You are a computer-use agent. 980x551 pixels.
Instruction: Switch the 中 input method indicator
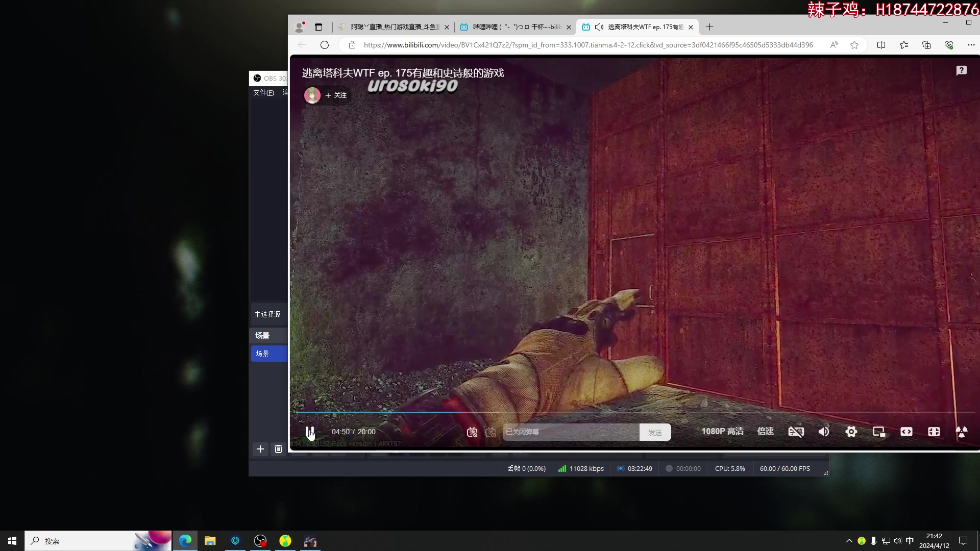(x=910, y=541)
